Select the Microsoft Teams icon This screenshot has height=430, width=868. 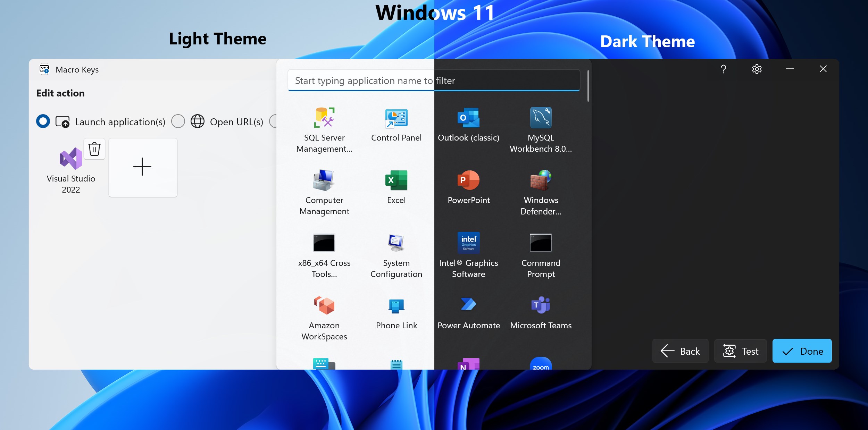point(541,305)
